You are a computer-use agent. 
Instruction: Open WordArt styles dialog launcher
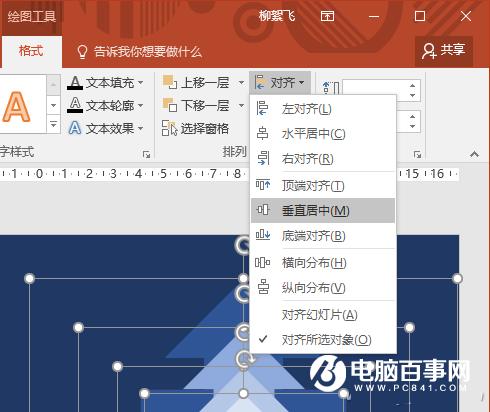146,154
